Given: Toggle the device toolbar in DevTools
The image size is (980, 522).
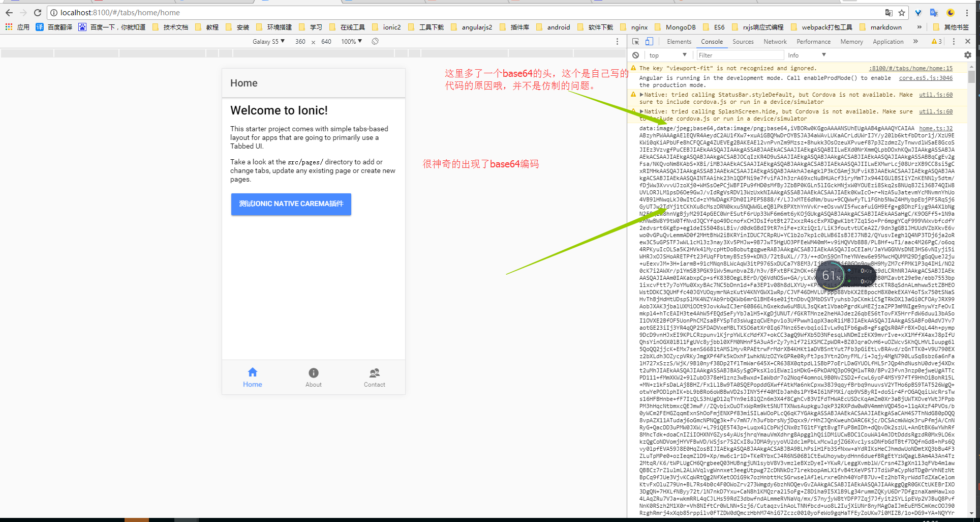Looking at the screenshot, I should [x=649, y=41].
